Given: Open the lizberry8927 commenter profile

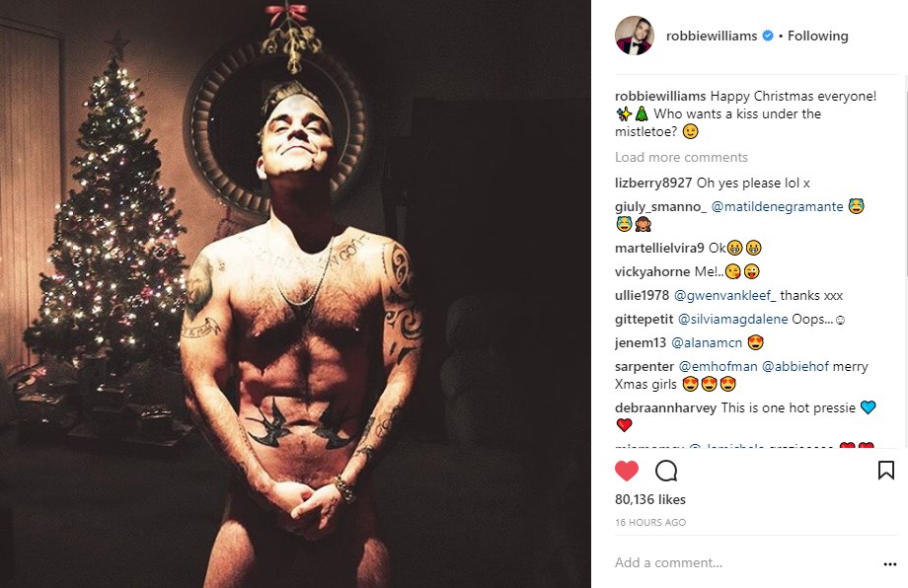Looking at the screenshot, I should click(x=653, y=183).
